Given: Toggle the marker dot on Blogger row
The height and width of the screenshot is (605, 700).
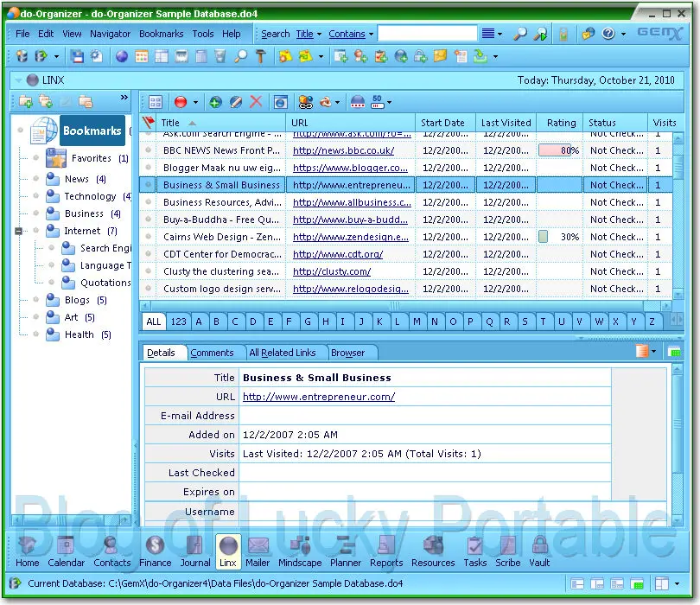Looking at the screenshot, I should click(149, 168).
